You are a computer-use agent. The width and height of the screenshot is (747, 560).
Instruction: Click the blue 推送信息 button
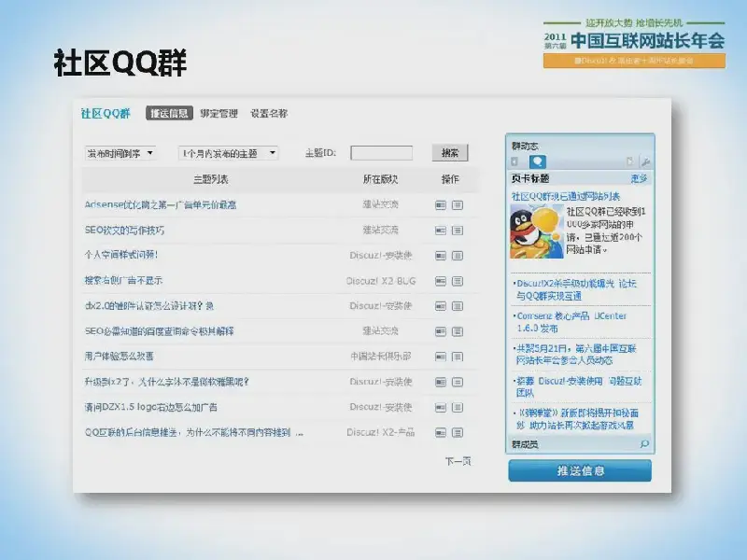(580, 471)
